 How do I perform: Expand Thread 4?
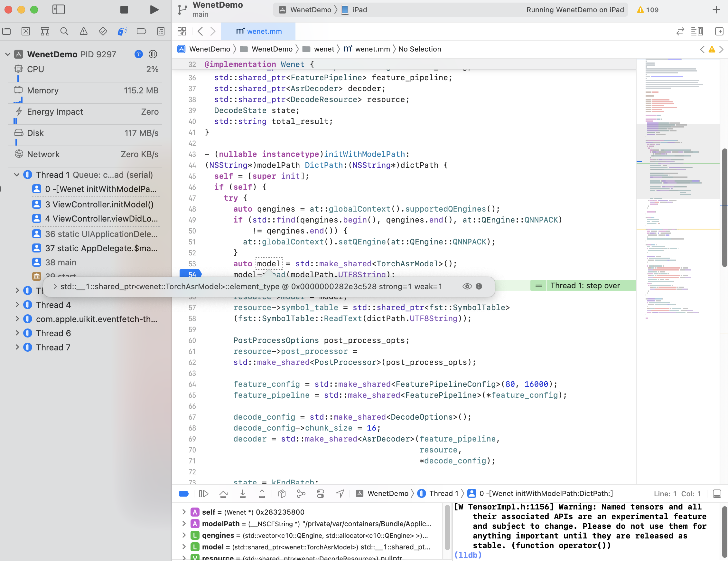point(17,305)
